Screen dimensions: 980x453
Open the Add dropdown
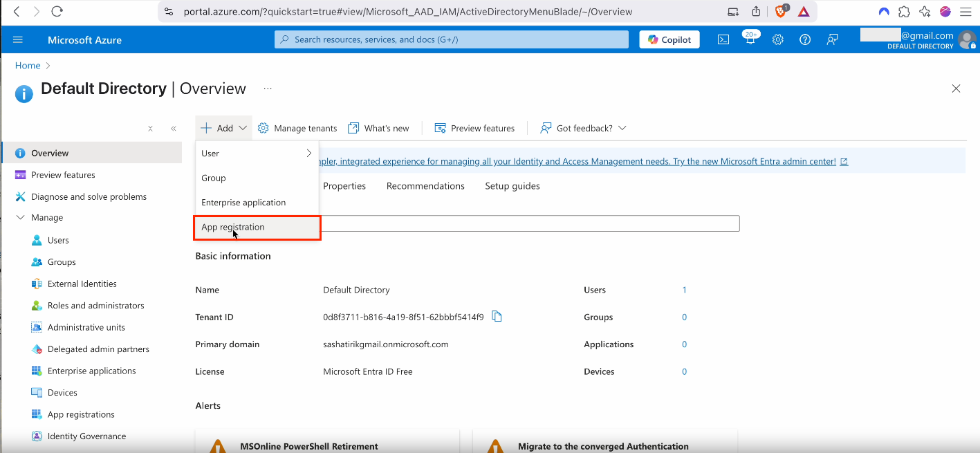click(x=223, y=128)
